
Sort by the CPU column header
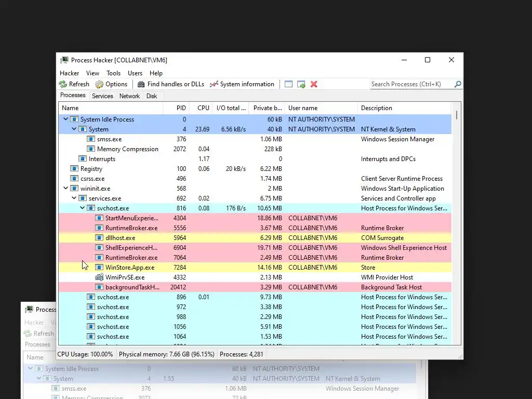(x=201, y=108)
